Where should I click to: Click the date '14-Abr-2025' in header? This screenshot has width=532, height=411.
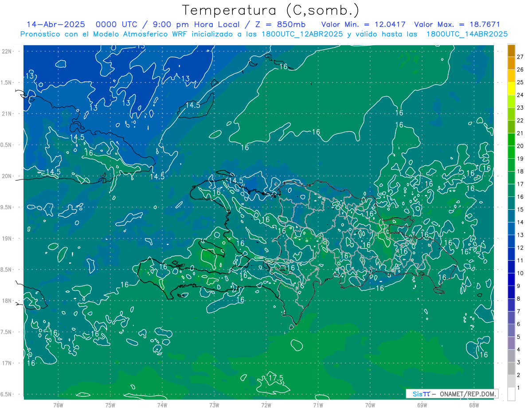56,24
